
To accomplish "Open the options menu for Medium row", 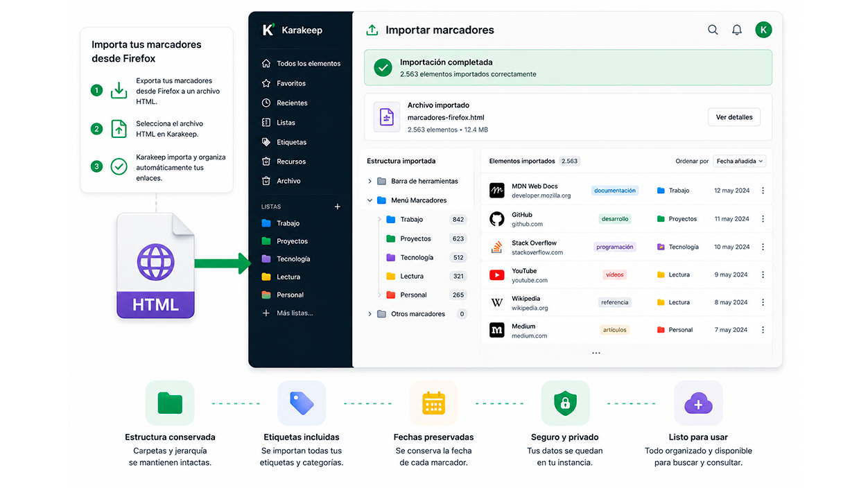I will [763, 330].
